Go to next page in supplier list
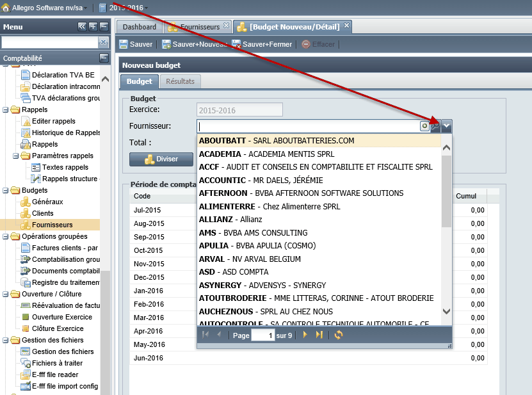This screenshot has height=395, width=532. coord(305,335)
